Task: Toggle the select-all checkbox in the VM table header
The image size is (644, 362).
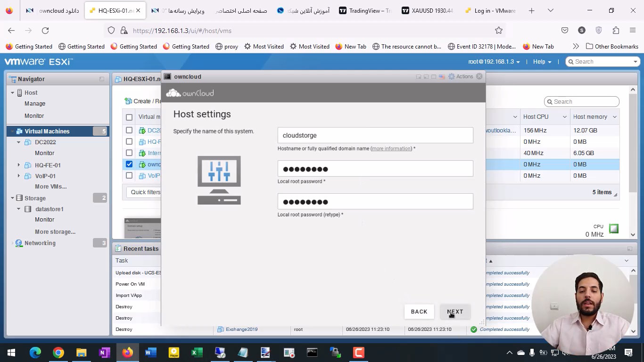Action: tap(129, 117)
